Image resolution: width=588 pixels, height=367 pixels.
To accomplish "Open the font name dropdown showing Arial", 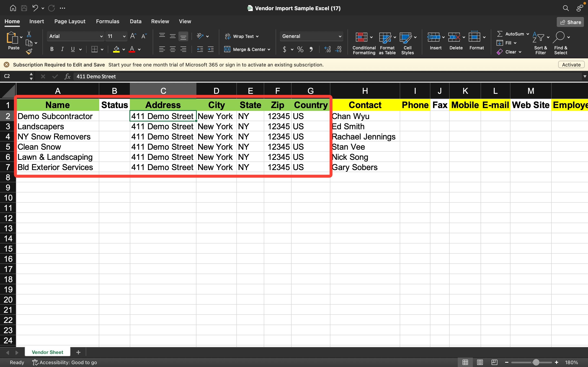I will [75, 36].
